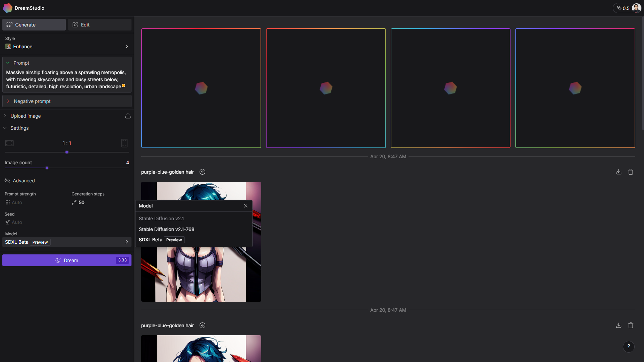Select the landscape aspect ratio icon
This screenshot has height=362, width=644.
(9, 143)
